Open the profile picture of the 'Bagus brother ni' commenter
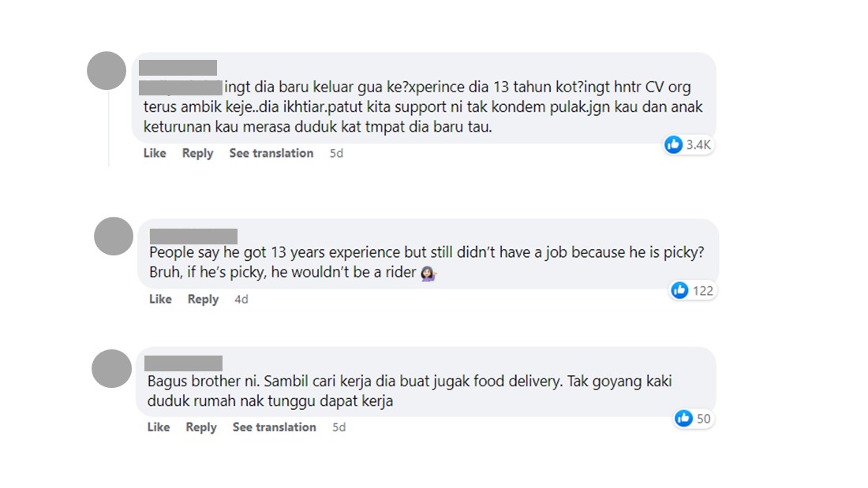The height and width of the screenshot is (488, 868). [111, 368]
